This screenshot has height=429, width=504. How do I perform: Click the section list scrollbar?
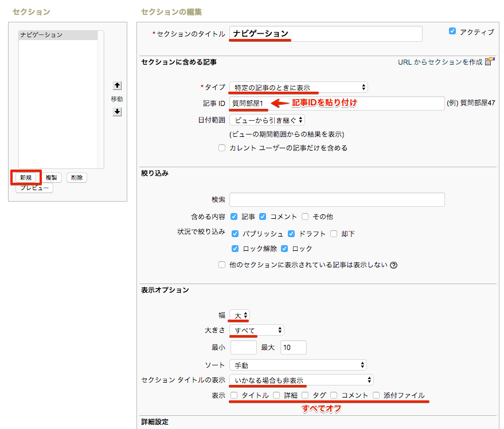point(101,100)
